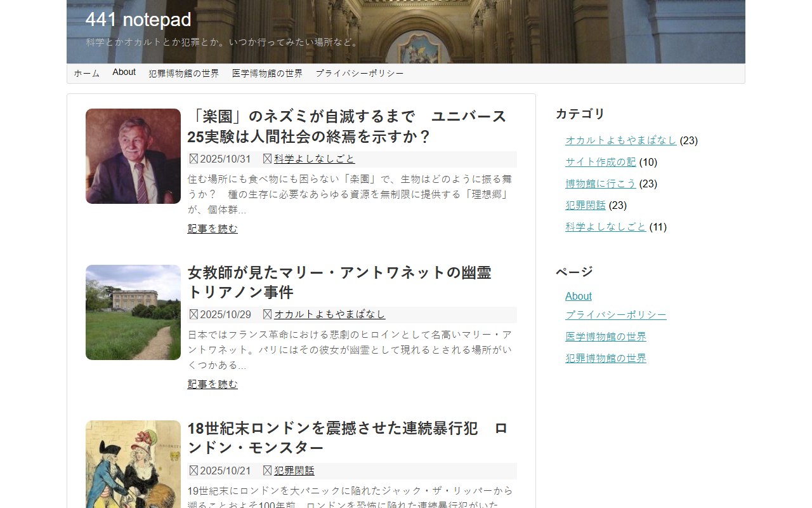Viewport: 812px width, 508px height.
Task: Click category icon beside 犯罪閑話 in post meta
Action: [x=268, y=471]
